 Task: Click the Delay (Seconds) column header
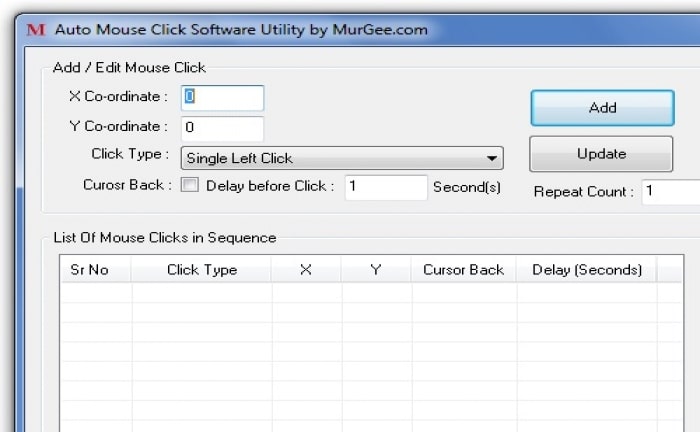587,269
